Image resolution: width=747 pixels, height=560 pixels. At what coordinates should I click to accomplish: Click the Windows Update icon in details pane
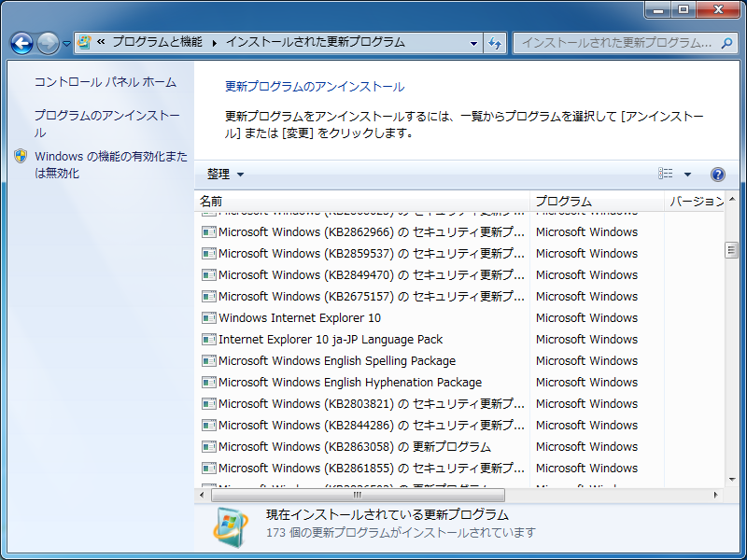231,527
